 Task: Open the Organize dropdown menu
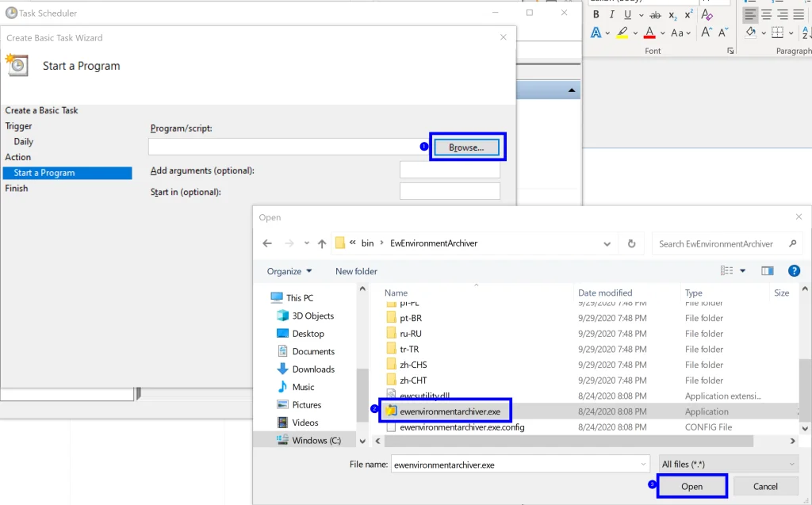click(289, 271)
